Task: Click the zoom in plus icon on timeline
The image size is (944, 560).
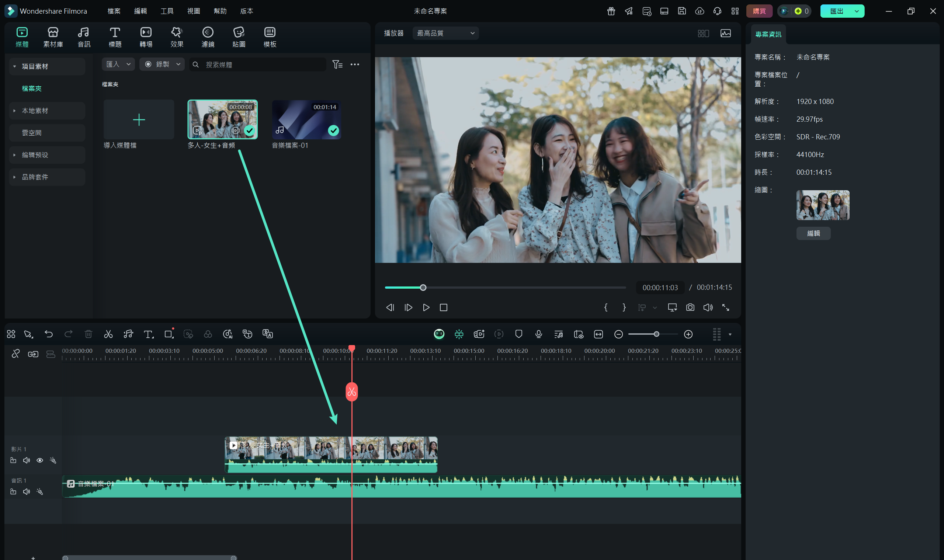Action: (688, 334)
